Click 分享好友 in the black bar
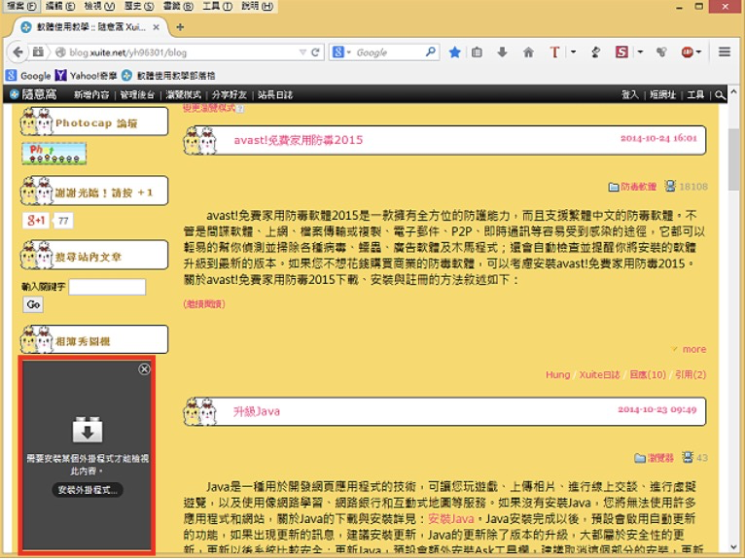The width and height of the screenshot is (745, 560). pos(229,95)
